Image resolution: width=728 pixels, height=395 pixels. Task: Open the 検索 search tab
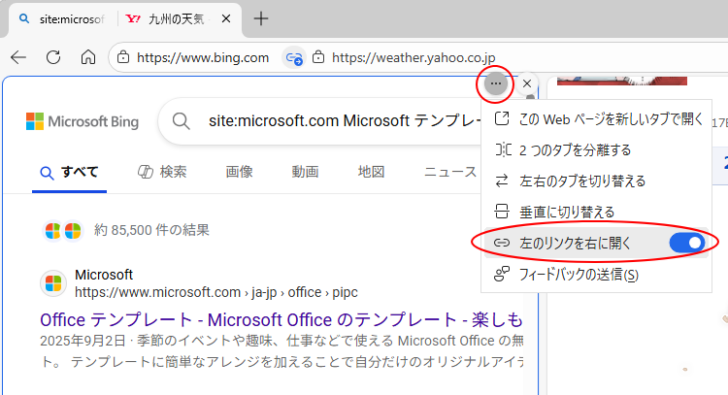(x=162, y=172)
